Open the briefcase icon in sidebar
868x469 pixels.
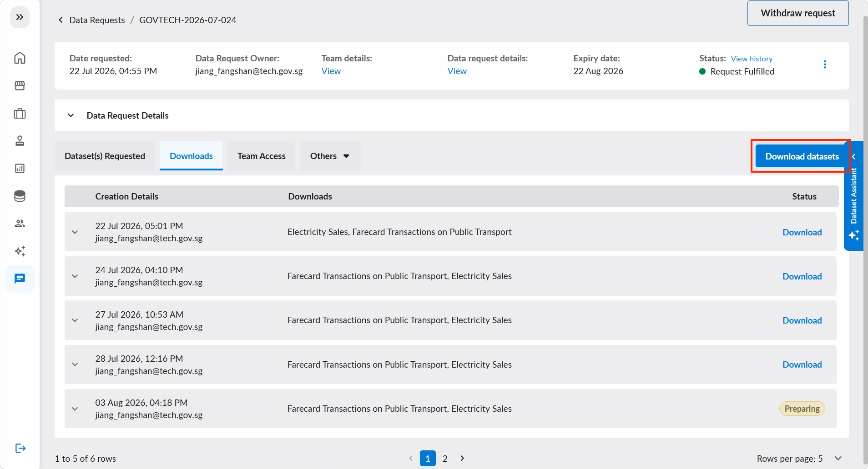tap(20, 113)
